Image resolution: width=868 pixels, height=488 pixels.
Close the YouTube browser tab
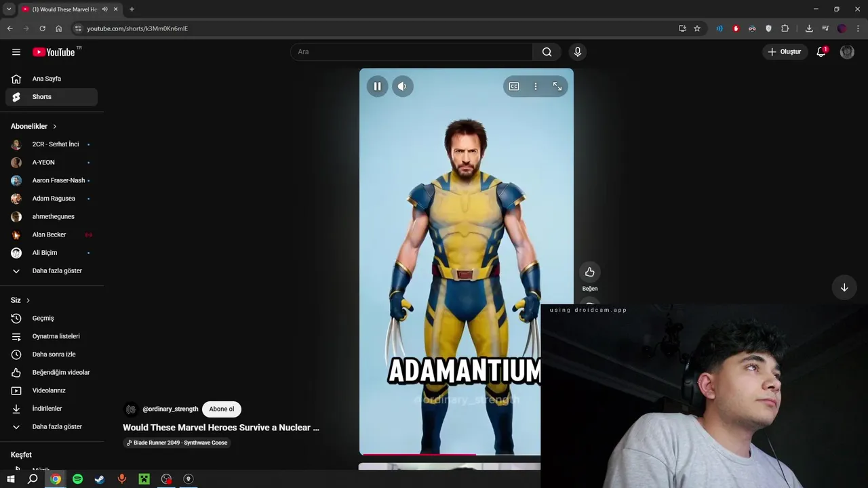[x=116, y=9]
